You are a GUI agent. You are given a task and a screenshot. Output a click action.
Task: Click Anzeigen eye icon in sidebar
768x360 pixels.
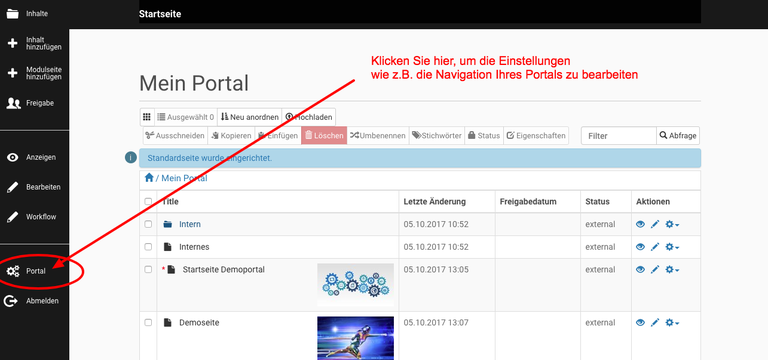point(13,157)
